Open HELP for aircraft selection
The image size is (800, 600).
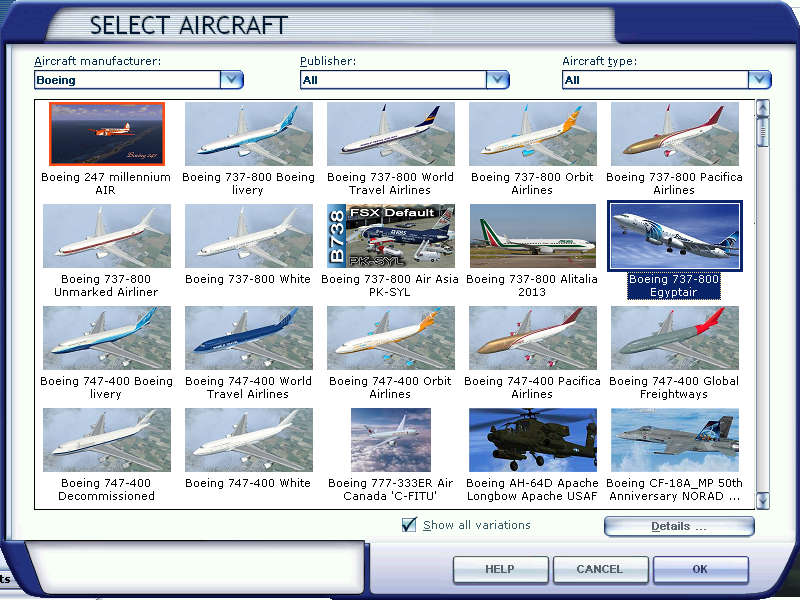(x=499, y=569)
